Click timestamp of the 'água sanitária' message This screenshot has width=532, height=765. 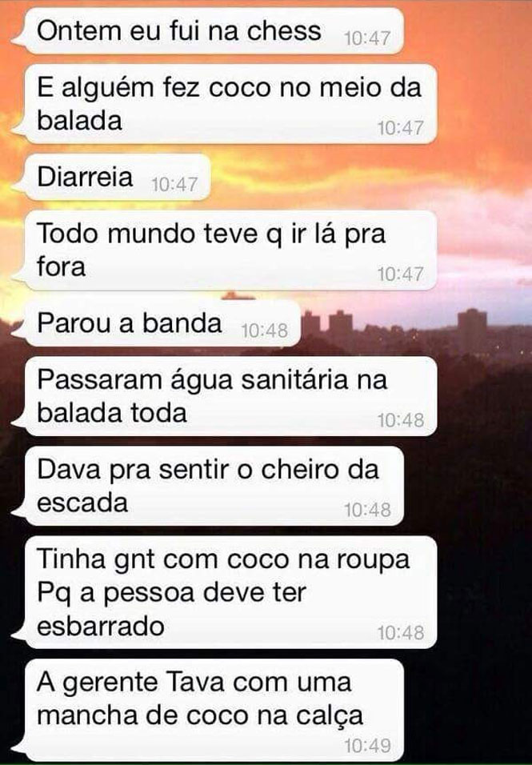(x=400, y=420)
